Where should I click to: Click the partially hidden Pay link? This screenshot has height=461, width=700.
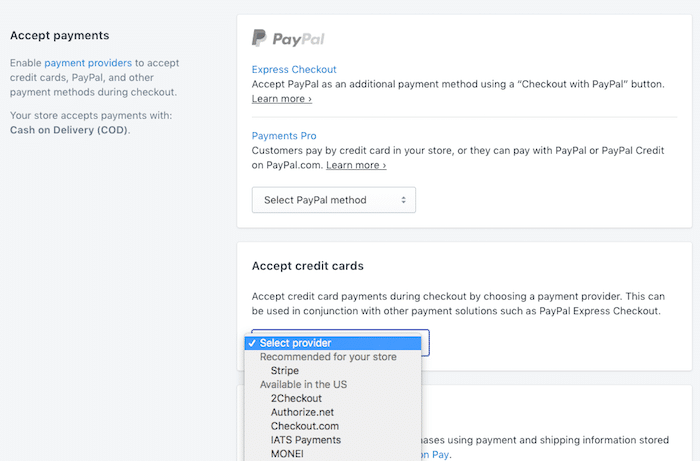(441, 455)
